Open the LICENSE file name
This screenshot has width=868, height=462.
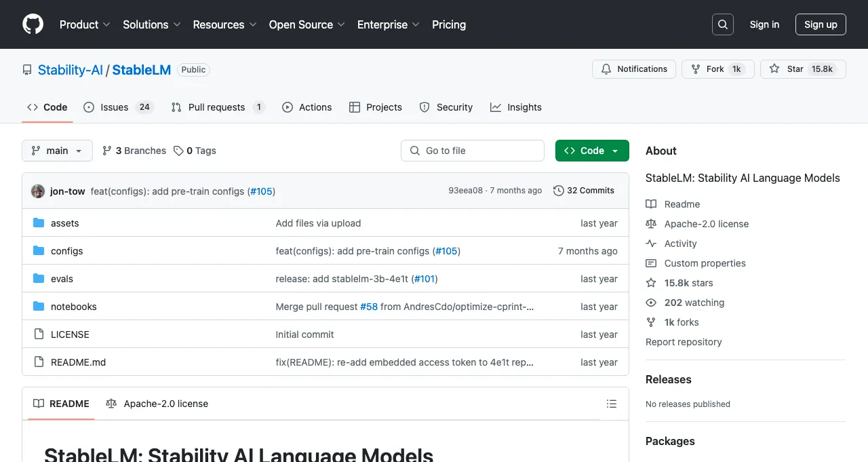[70, 334]
